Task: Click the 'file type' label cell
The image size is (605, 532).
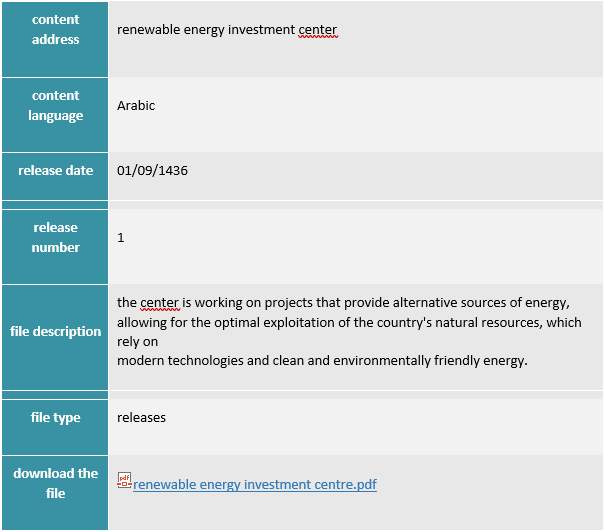Action: tap(55, 418)
